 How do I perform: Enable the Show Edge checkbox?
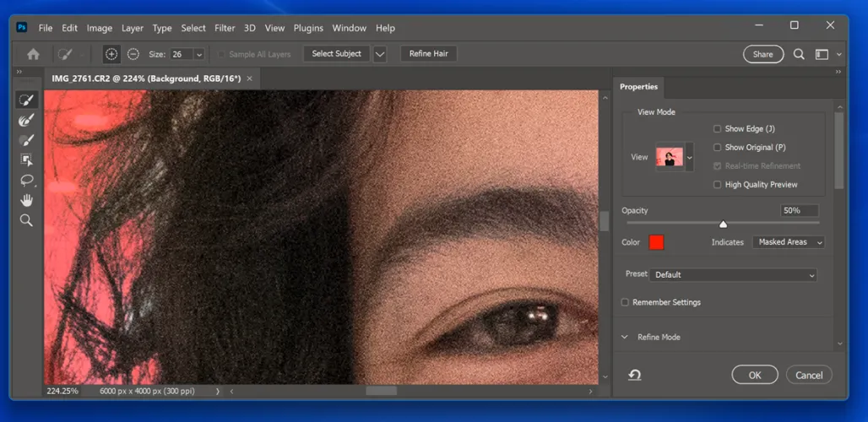[x=717, y=129]
